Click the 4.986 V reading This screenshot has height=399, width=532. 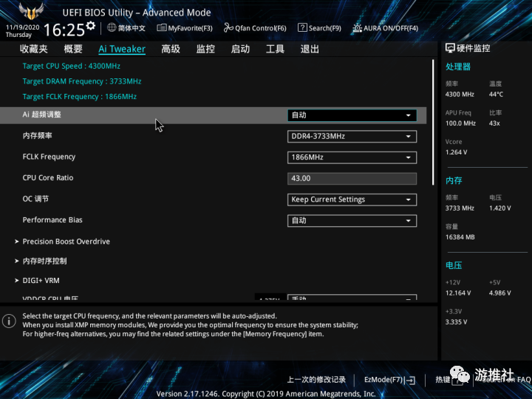pyautogui.click(x=499, y=293)
